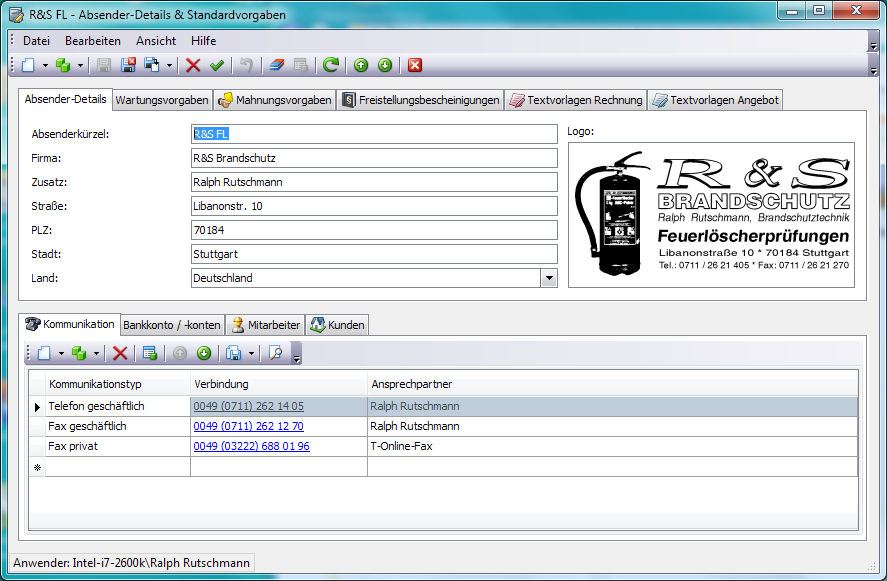Image resolution: width=887 pixels, height=581 pixels.
Task: Open fax link 0049 (0711) 262 12 70
Action: click(248, 426)
